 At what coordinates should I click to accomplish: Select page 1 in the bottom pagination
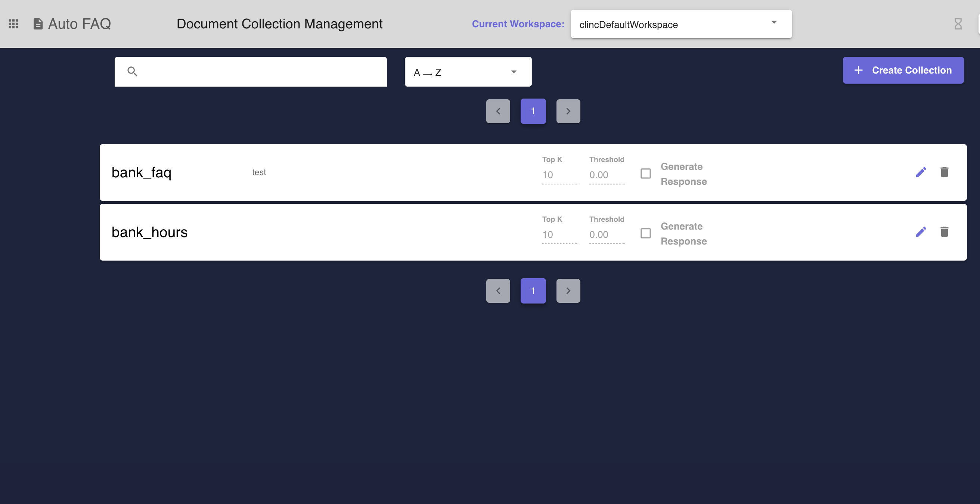coord(533,290)
